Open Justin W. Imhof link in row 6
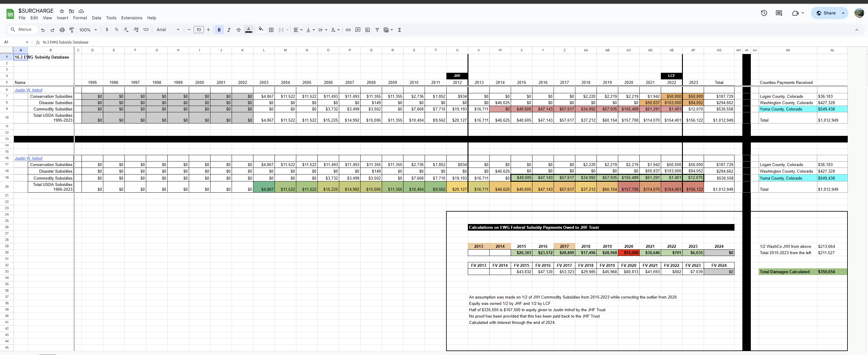Image resolution: width=868 pixels, height=355 pixels. click(x=29, y=90)
